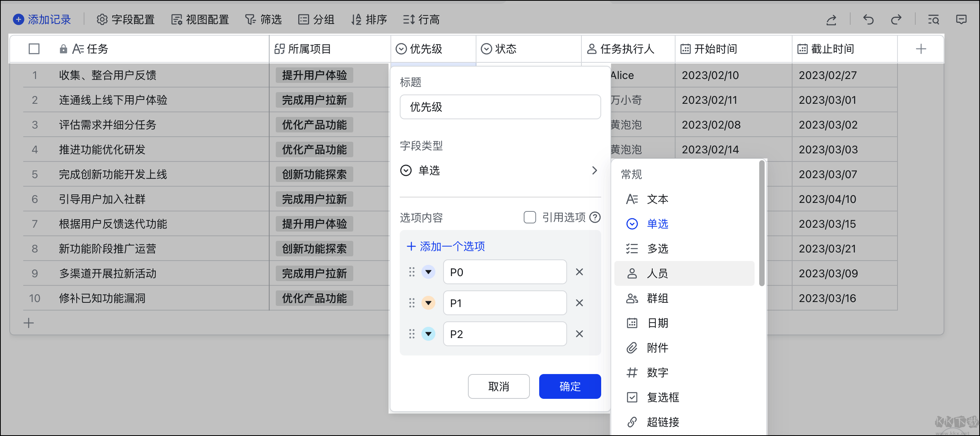980x436 pixels.
Task: Click the P1 option orange color swatch
Action: [428, 303]
